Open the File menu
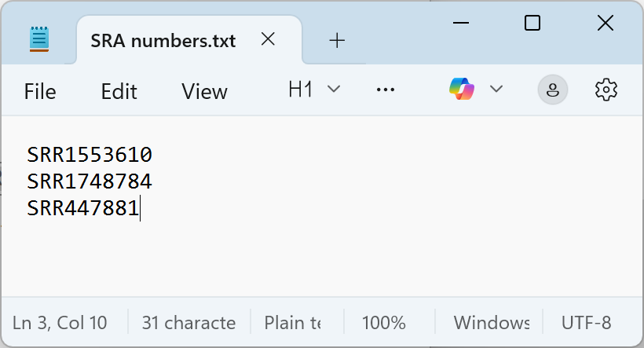 click(x=40, y=91)
